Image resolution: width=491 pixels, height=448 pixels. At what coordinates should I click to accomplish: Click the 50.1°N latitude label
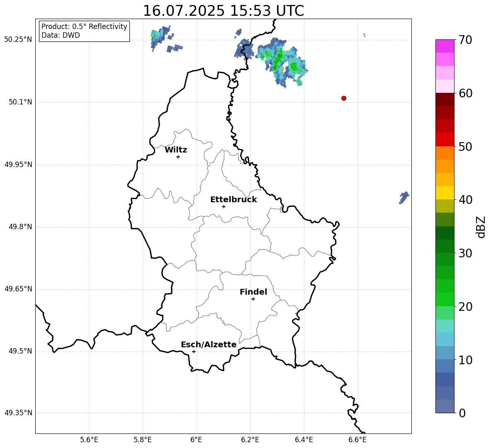click(20, 102)
